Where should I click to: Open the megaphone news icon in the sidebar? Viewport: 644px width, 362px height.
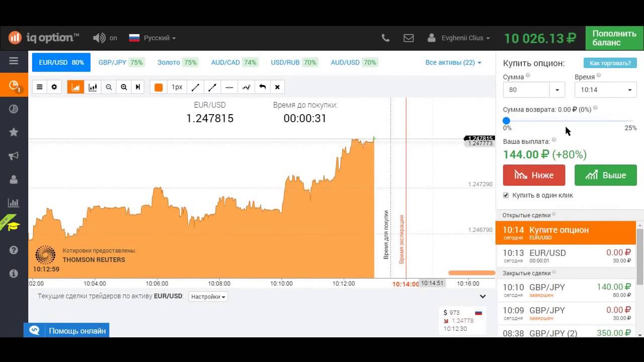(x=14, y=156)
